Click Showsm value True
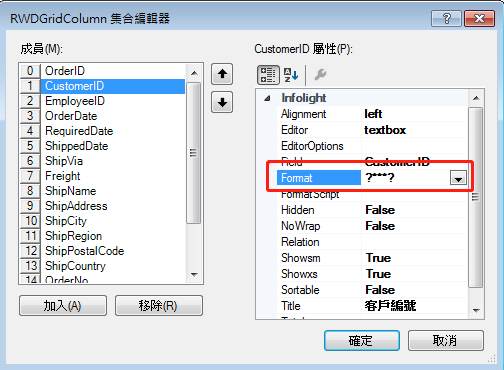 click(x=378, y=258)
